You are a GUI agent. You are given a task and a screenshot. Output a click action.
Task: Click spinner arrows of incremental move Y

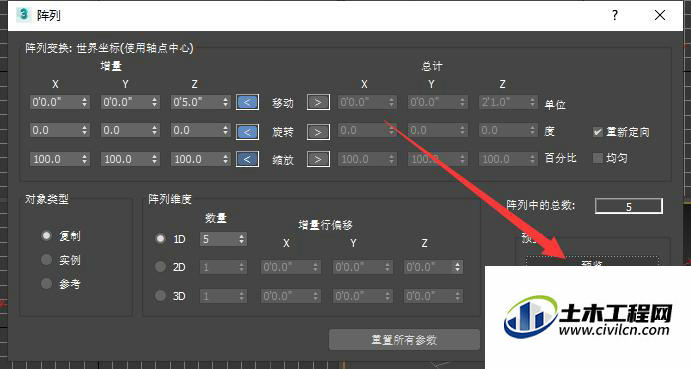(154, 102)
